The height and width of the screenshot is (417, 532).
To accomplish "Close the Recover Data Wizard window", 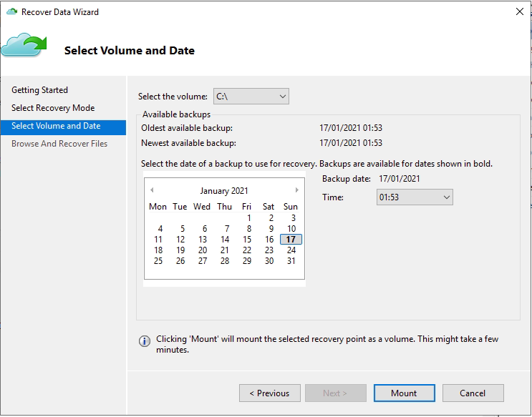I will (x=519, y=12).
